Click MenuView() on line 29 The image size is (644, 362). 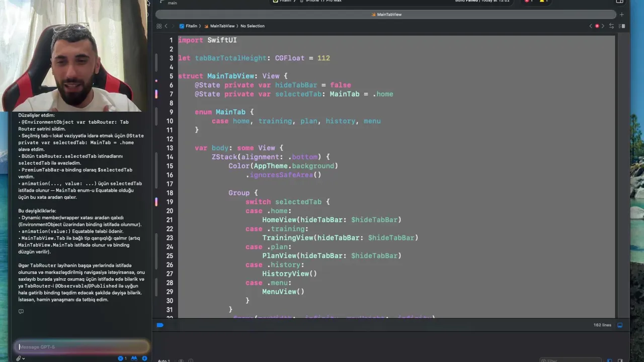(x=283, y=292)
